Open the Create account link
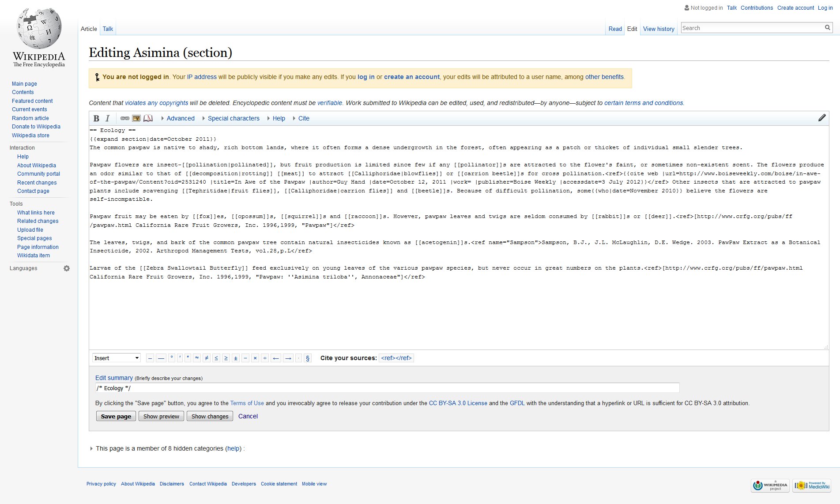This screenshot has width=840, height=504. click(795, 8)
